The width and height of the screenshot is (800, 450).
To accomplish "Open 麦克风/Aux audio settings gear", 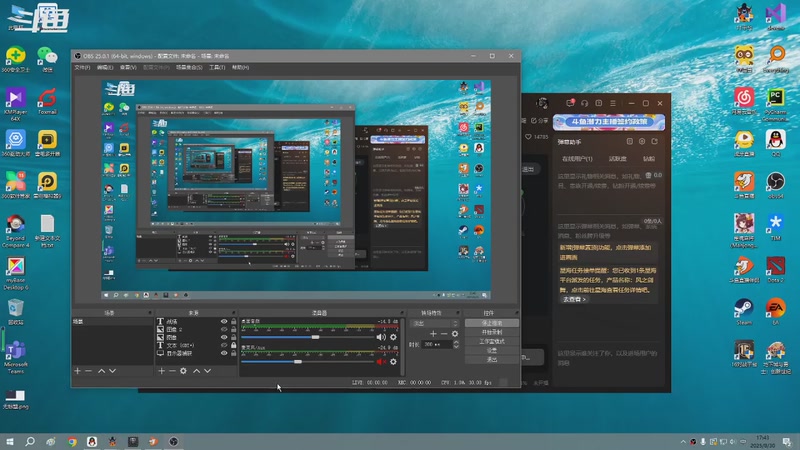I will [x=393, y=362].
